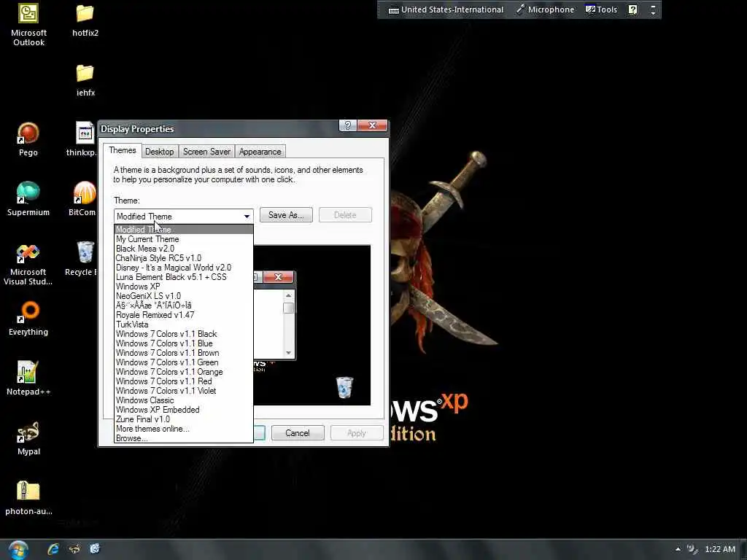Launch Internet Explorer from the taskbar

click(53, 549)
